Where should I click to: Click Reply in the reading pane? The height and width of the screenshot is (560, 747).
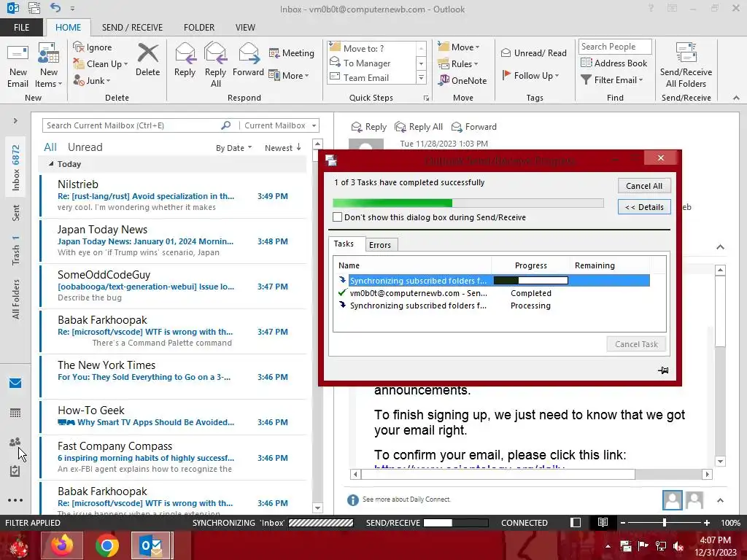[x=368, y=127]
